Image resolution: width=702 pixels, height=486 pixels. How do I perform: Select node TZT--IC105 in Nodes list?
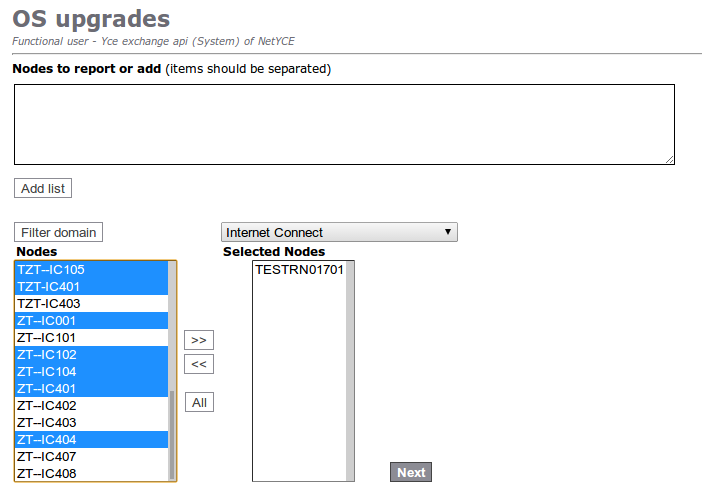pyautogui.click(x=90, y=270)
